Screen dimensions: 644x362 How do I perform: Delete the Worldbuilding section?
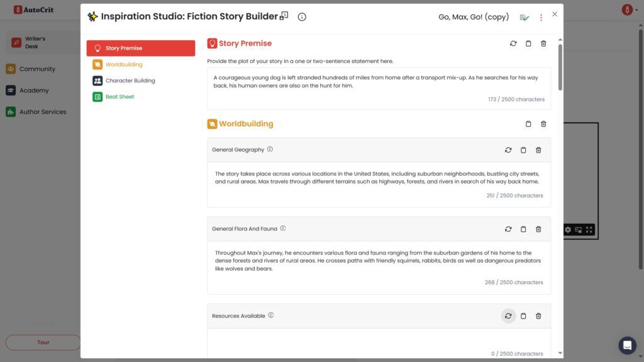tap(543, 124)
